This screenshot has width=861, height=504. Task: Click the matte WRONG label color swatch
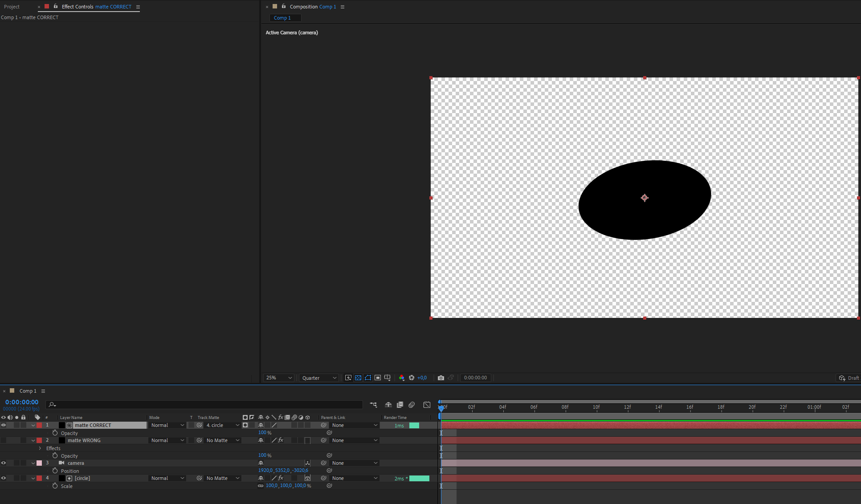39,440
